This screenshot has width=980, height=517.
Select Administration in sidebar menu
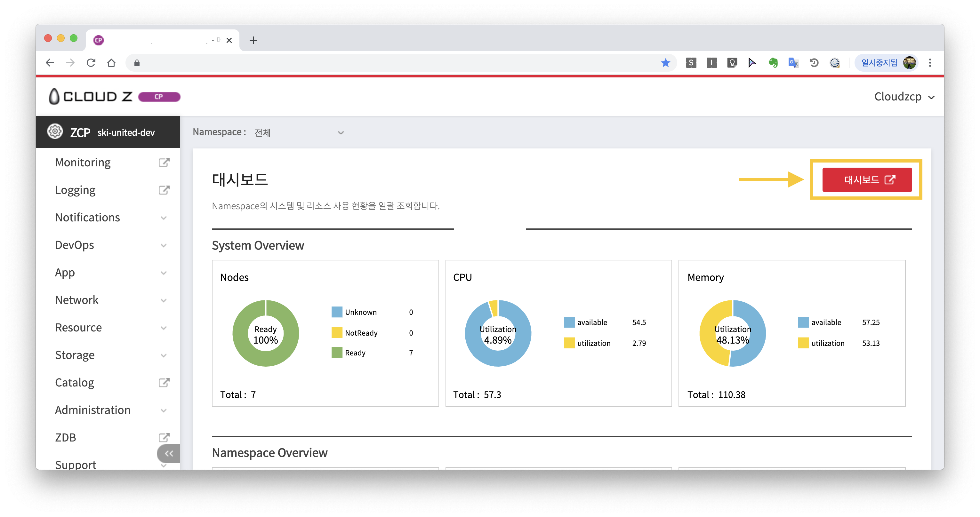(92, 410)
